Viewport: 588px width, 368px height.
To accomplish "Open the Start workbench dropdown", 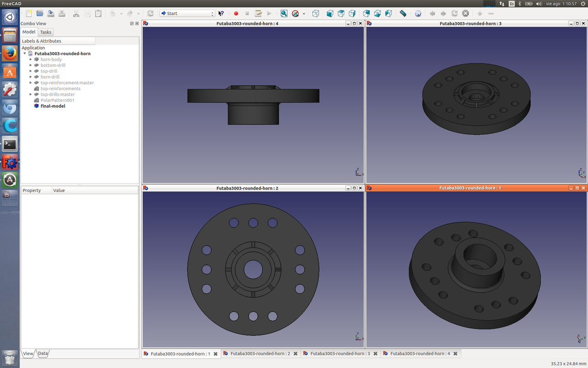I will pos(187,14).
